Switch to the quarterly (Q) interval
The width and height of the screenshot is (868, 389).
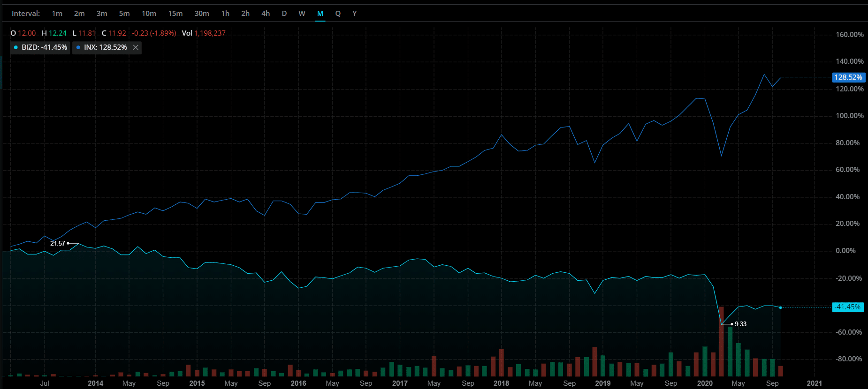pyautogui.click(x=338, y=14)
